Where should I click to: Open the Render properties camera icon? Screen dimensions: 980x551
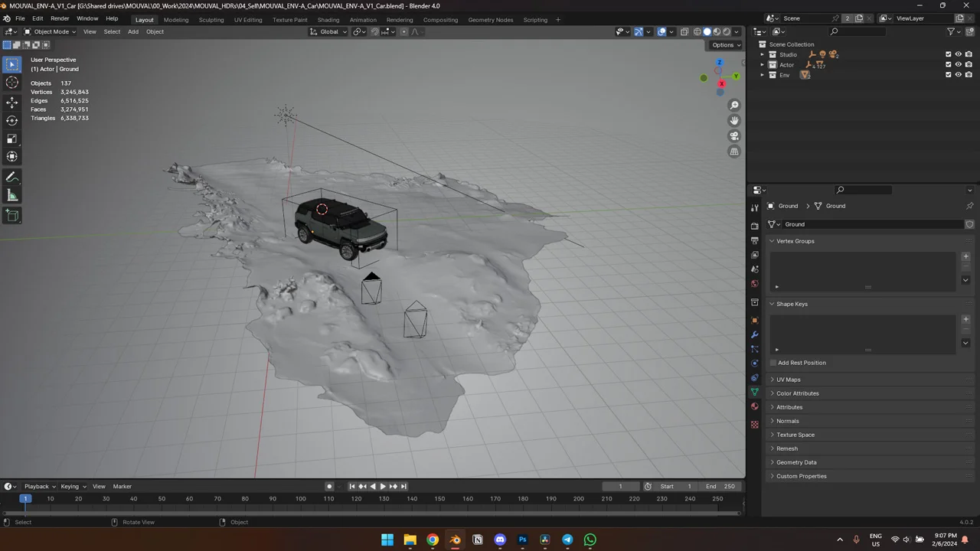[x=754, y=227]
